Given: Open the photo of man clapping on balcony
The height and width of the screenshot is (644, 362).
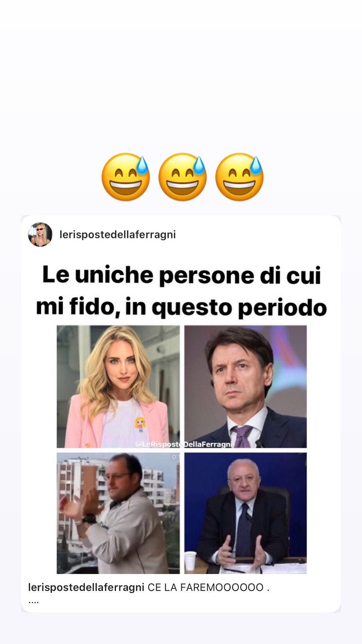Looking at the screenshot, I should click(x=118, y=513).
